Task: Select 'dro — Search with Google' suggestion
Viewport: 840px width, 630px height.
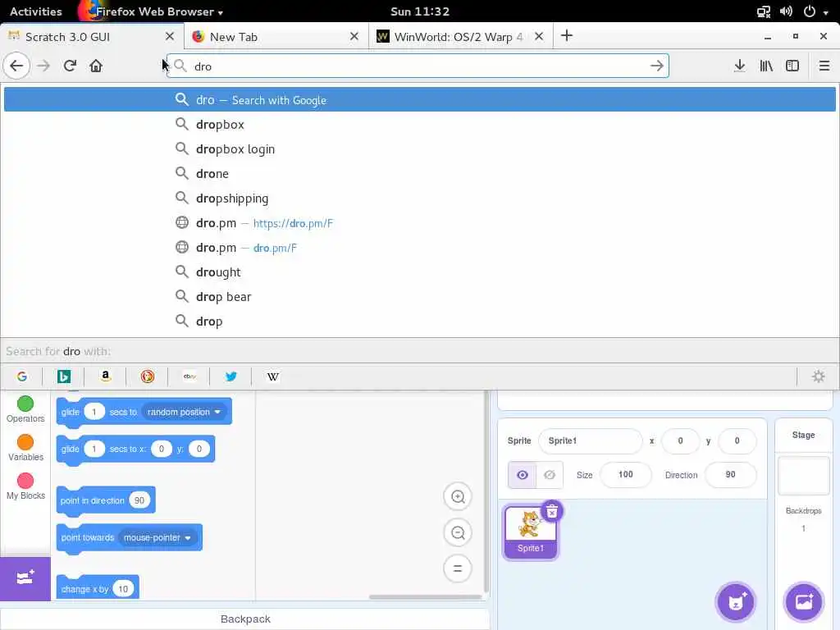Action: 419,99
